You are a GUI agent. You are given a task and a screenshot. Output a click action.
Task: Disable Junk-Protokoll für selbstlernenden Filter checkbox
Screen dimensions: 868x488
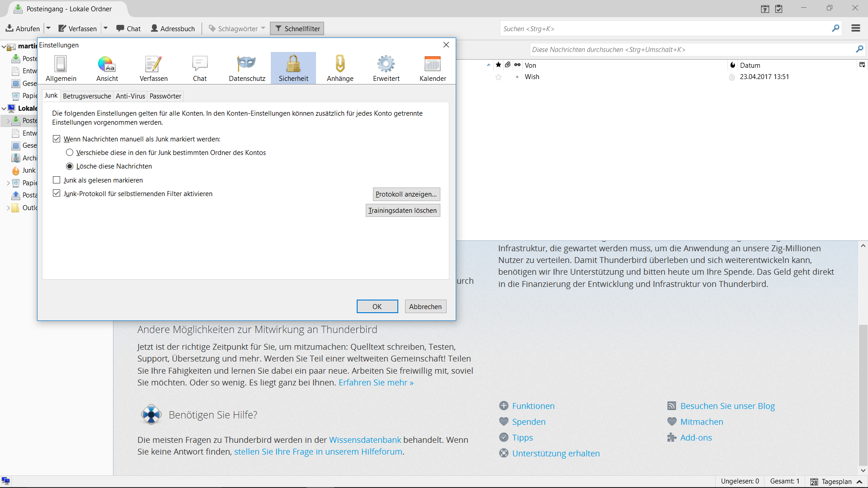point(57,193)
